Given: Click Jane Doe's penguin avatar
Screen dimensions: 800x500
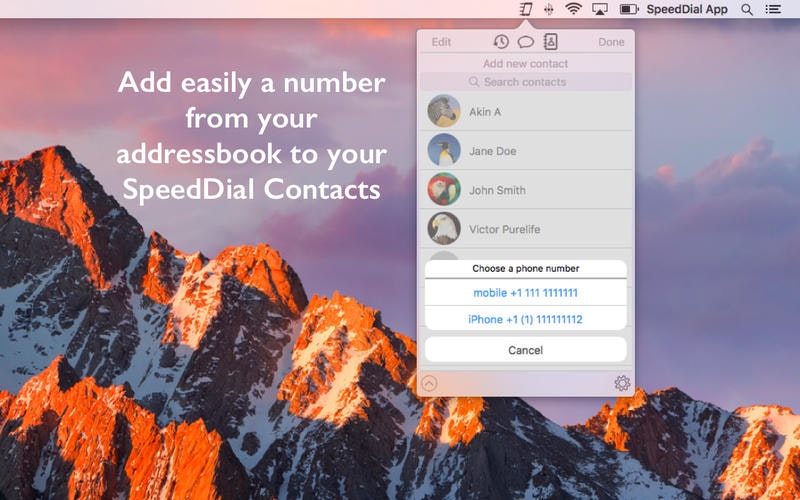Looking at the screenshot, I should 444,150.
